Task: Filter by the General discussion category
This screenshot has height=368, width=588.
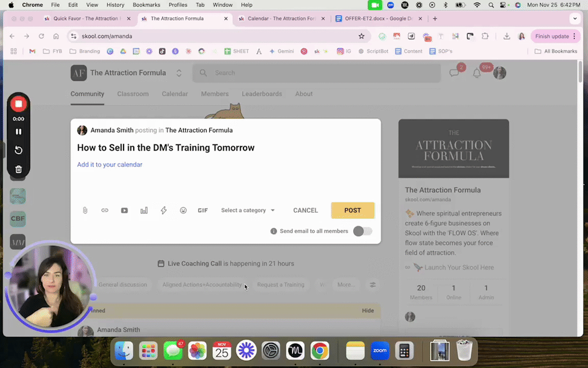Action: point(123,285)
